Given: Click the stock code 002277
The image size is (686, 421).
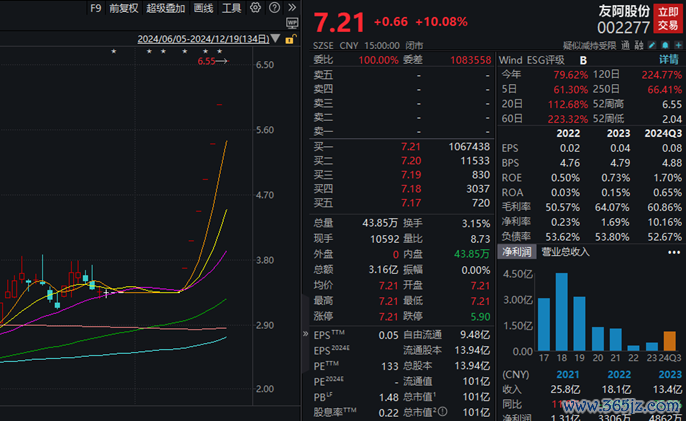Looking at the screenshot, I should click(x=623, y=28).
